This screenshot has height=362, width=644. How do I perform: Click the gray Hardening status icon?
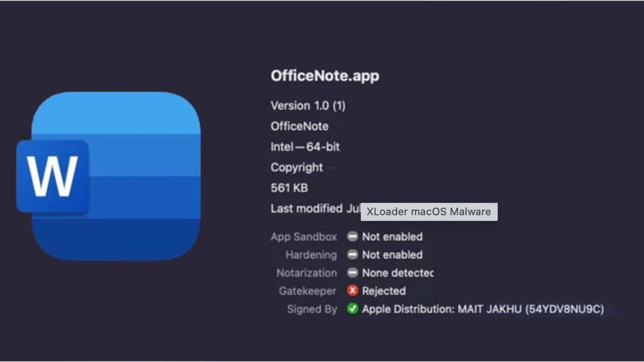(352, 255)
